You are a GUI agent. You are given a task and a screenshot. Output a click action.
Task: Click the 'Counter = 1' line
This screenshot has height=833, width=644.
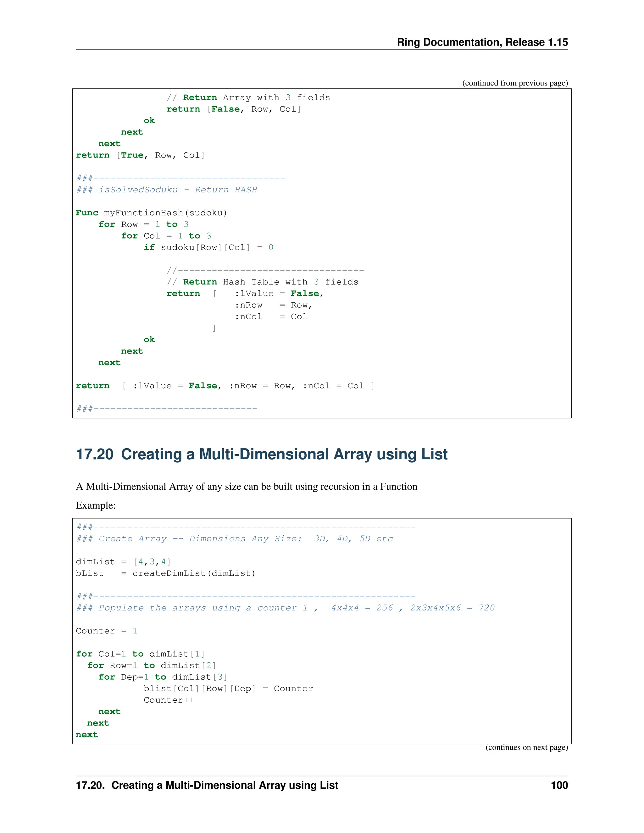coord(107,631)
